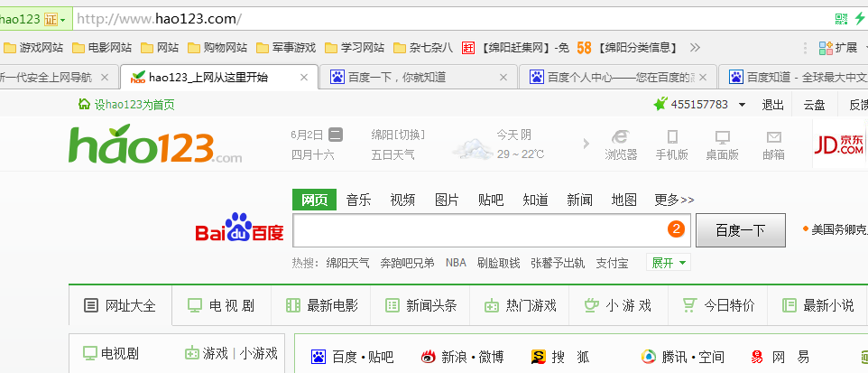Viewport: 868px width, 373px height.
Task: Open the calendar icon beside 6月2日
Action: pyautogui.click(x=336, y=135)
